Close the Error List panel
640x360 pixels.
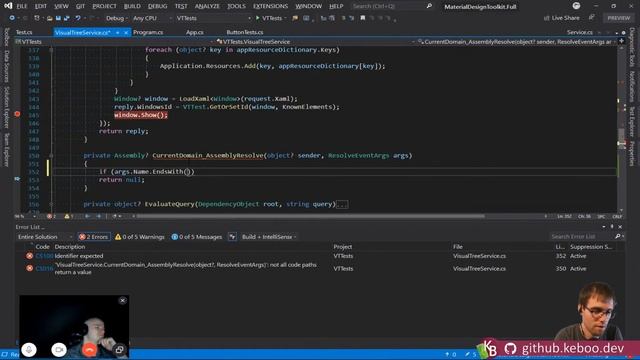pos(620,227)
